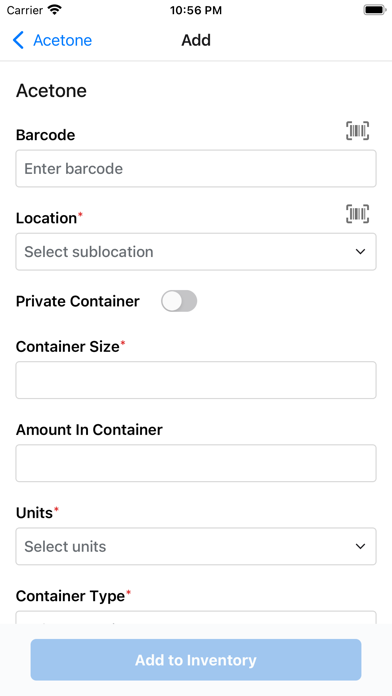Tap the Wi-Fi status icon
392x696 pixels.
(x=55, y=10)
